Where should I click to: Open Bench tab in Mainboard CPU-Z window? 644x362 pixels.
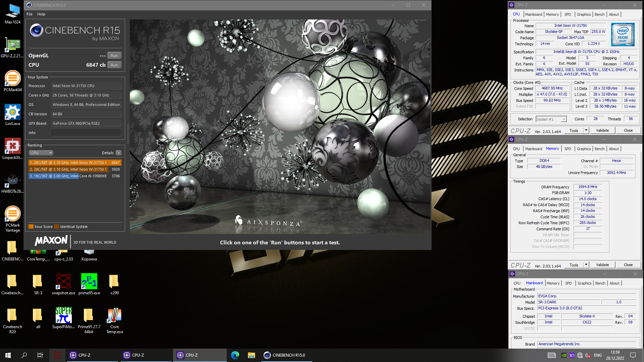point(600,283)
